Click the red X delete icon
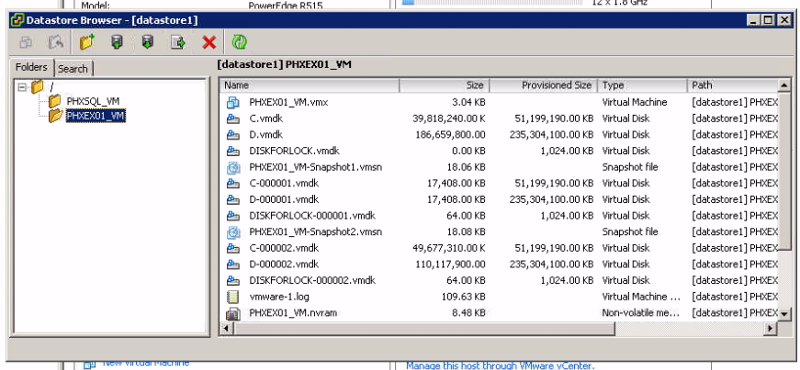This screenshot has height=370, width=800. point(209,42)
